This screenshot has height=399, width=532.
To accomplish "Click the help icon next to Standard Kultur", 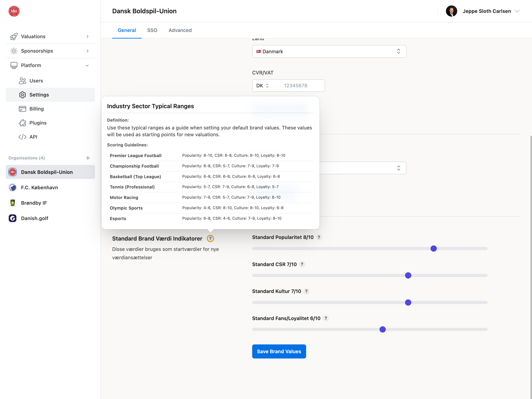I will 306,291.
